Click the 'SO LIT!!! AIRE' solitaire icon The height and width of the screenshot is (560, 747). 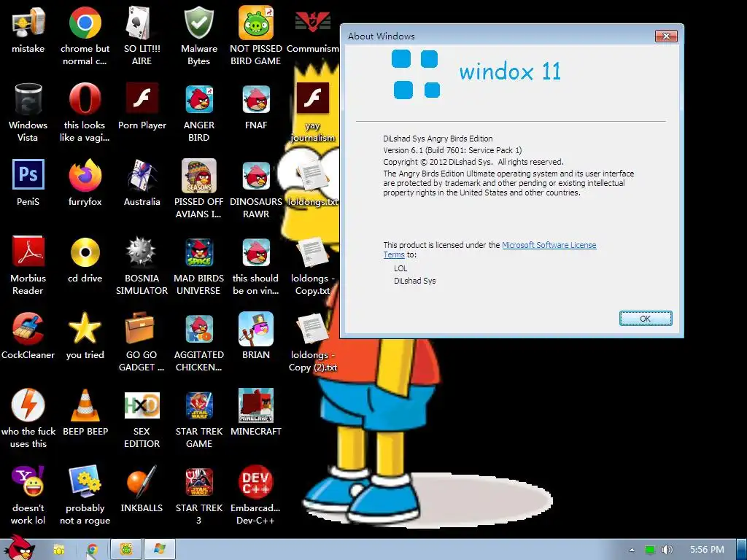[142, 23]
